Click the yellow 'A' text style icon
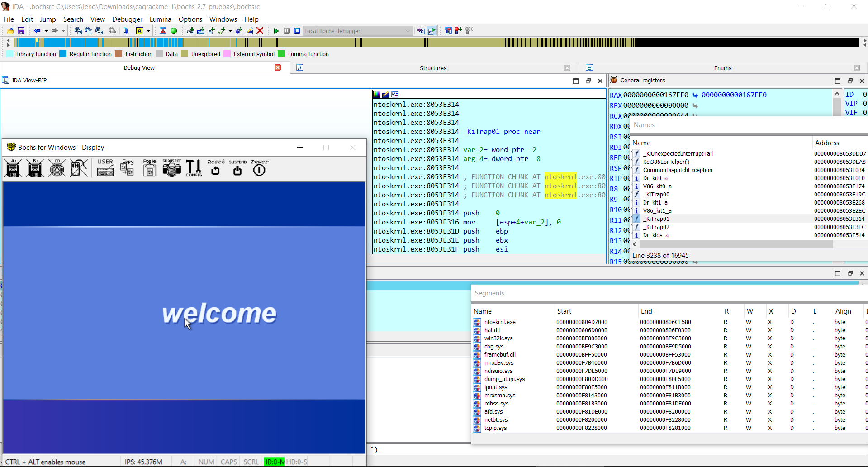The width and height of the screenshot is (868, 467). coord(140,31)
